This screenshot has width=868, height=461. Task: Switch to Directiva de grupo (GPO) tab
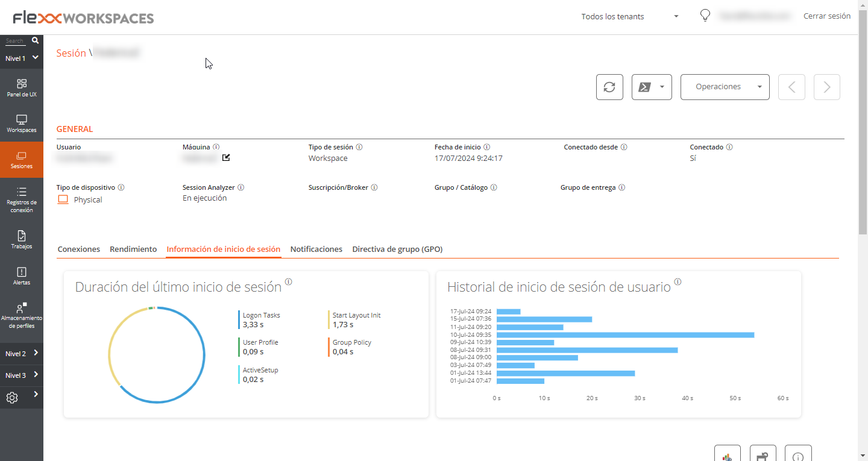(x=398, y=249)
